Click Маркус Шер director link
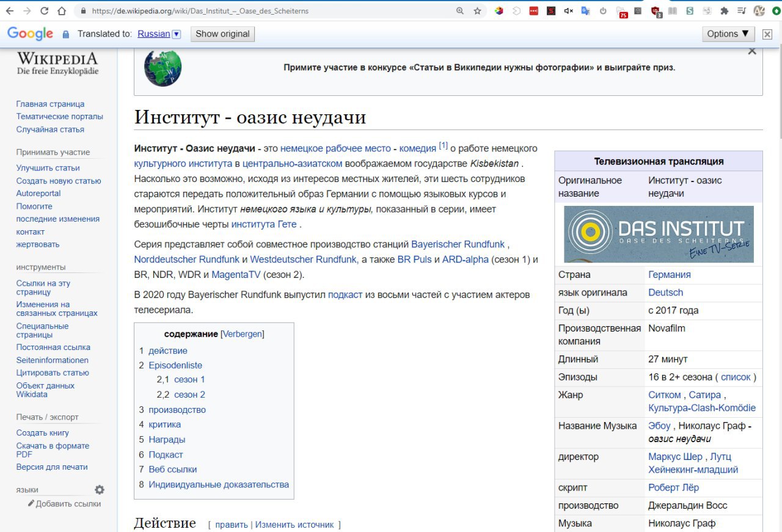Screen dimensions: 782x532 (676, 457)
